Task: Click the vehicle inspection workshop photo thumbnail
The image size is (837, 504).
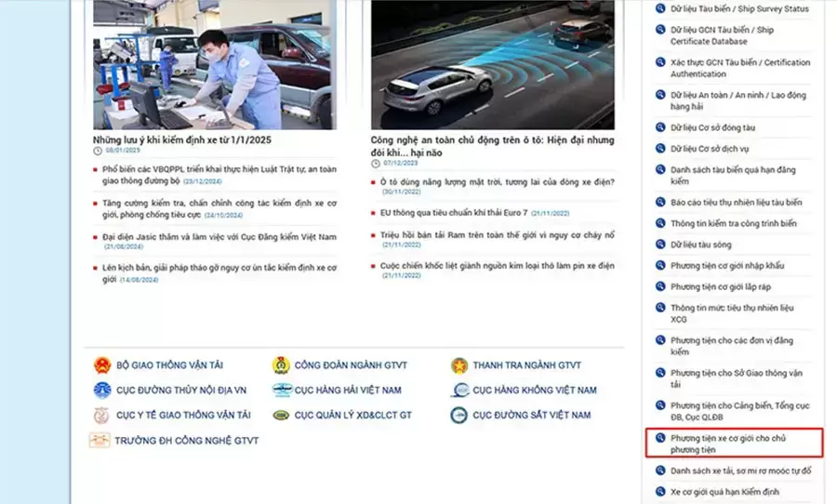Action: pos(214,64)
